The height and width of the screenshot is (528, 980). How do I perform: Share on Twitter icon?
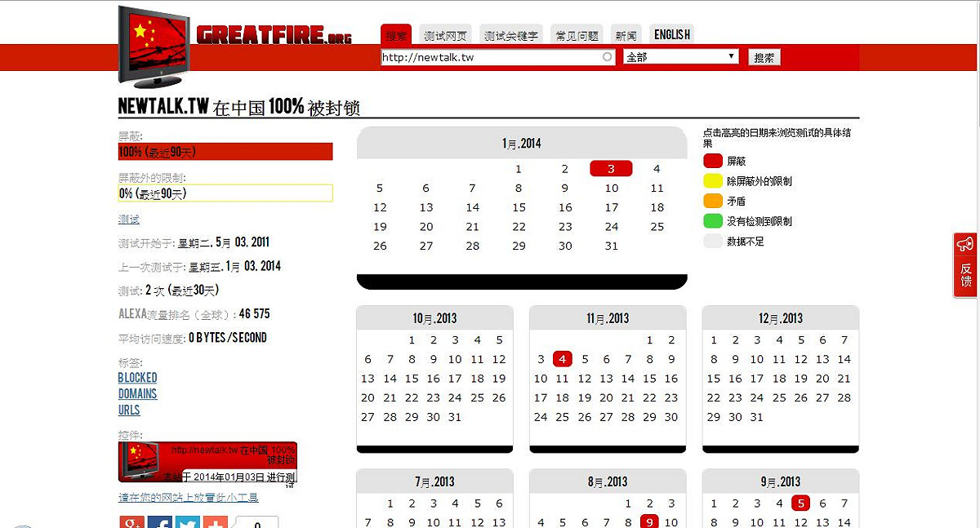[x=187, y=522]
